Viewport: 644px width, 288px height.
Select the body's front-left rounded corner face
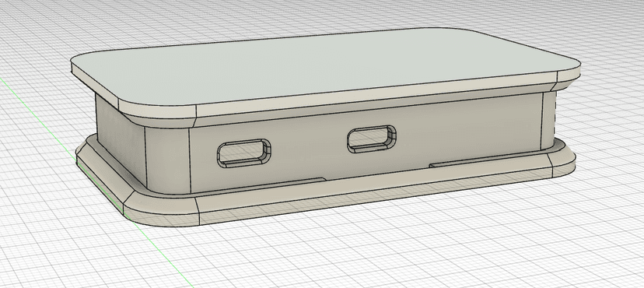pos(167,160)
